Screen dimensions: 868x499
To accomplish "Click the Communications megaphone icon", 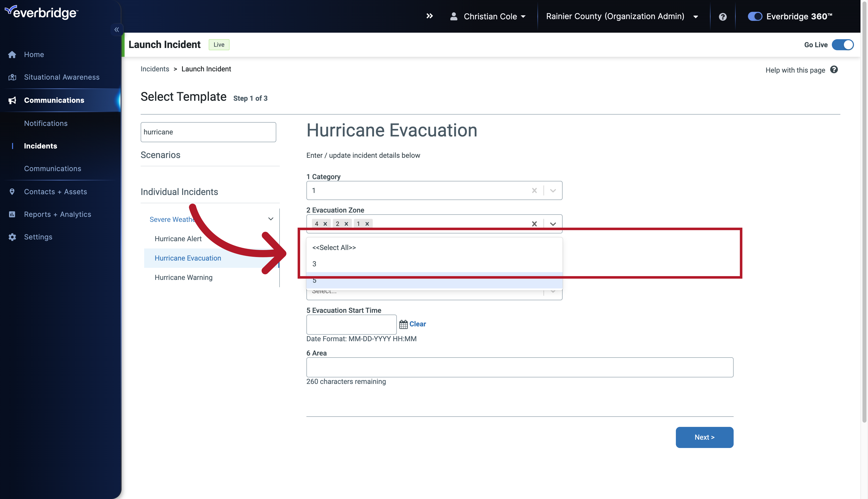I will pyautogui.click(x=13, y=100).
